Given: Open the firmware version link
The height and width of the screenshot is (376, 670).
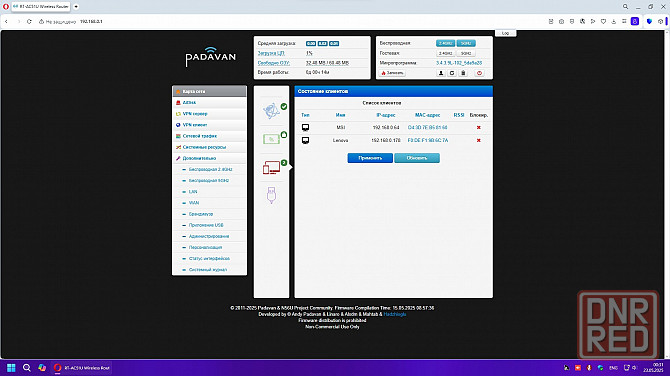Looking at the screenshot, I should [459, 63].
